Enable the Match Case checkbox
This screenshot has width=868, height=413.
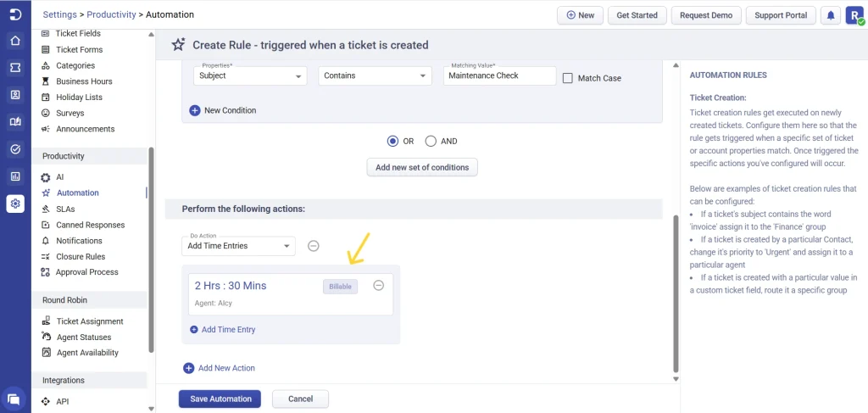pyautogui.click(x=568, y=78)
